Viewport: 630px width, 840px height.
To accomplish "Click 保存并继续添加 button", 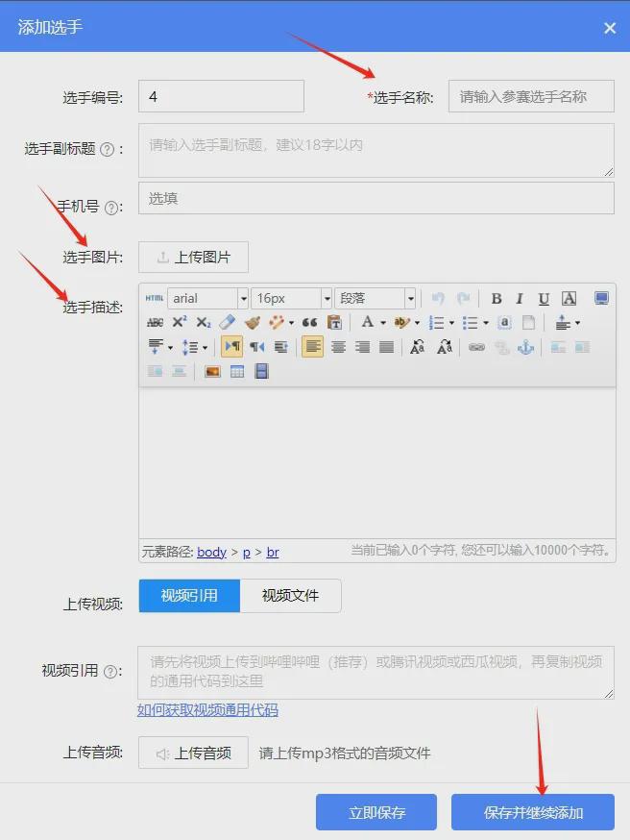I will [533, 812].
